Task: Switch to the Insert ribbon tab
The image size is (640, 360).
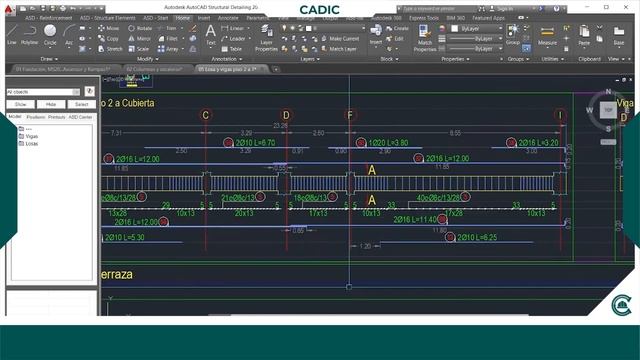Action: coord(204,18)
